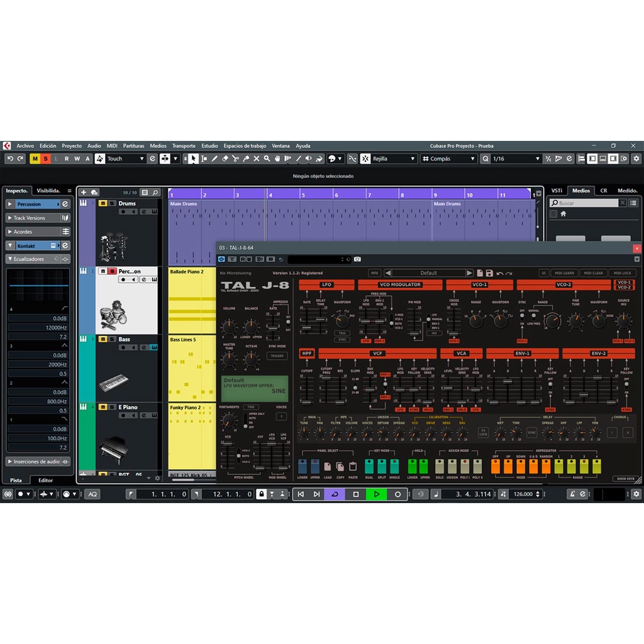
Task: Select the Time Warp tool
Action: tap(288, 158)
